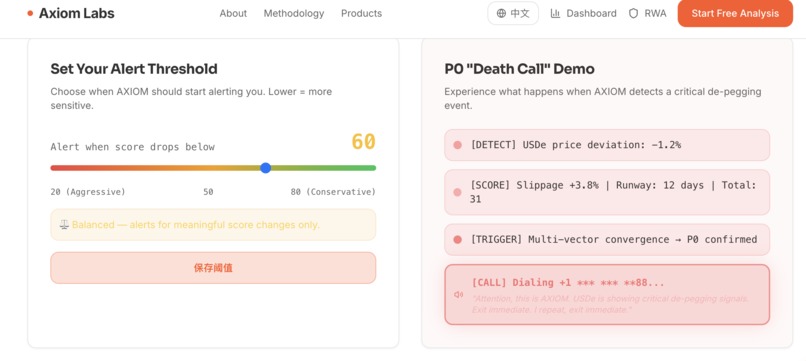This screenshot has height=361, width=806.
Task: Click the Attention, this is AXIOM quote text
Action: tap(610, 304)
